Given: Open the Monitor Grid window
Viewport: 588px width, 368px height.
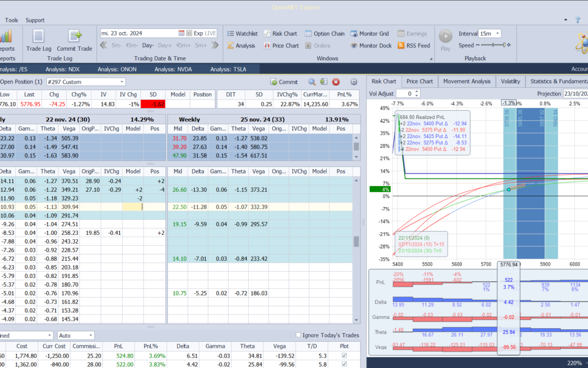Looking at the screenshot, I should [x=369, y=33].
